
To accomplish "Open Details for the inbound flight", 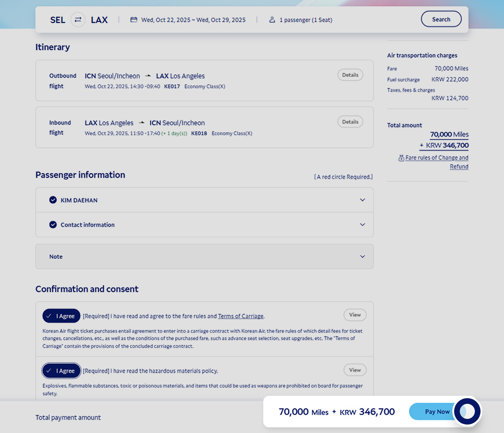I will (x=350, y=122).
